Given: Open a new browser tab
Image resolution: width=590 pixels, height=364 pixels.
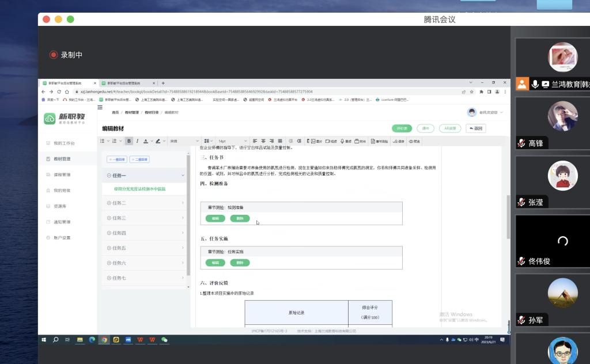Looking at the screenshot, I should pos(163,83).
